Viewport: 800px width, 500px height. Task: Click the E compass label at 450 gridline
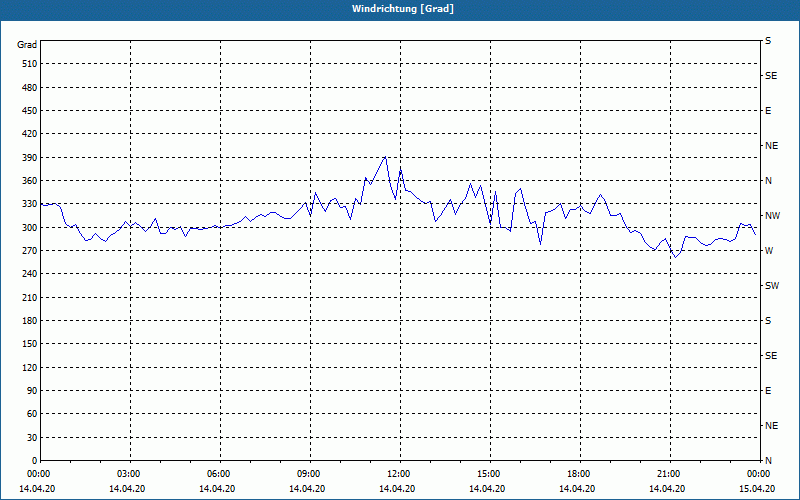tap(768, 111)
